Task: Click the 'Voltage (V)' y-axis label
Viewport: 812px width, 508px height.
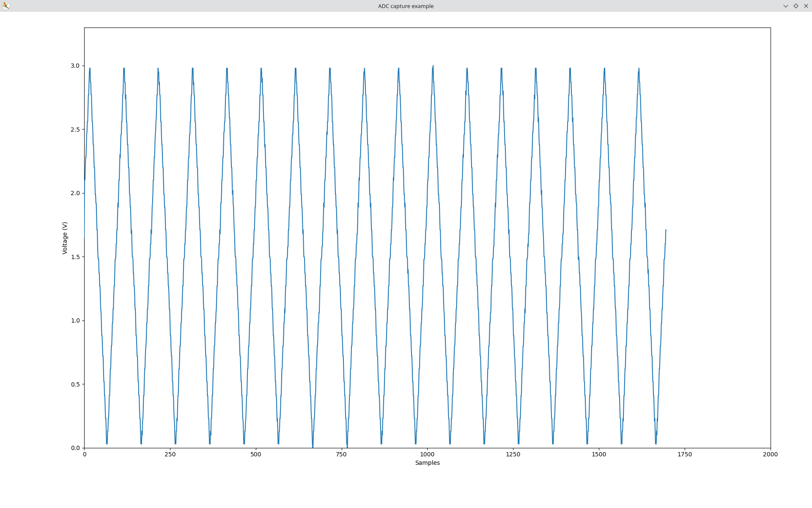Action: pyautogui.click(x=65, y=238)
